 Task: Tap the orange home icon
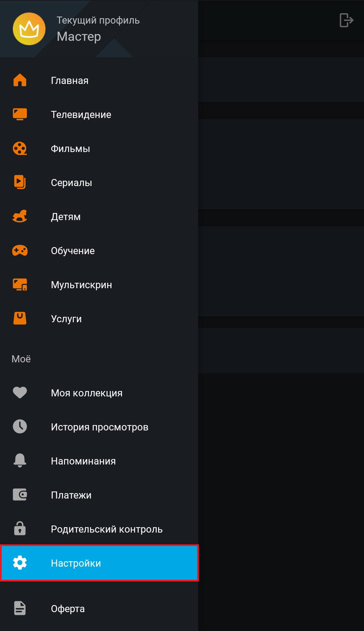point(20,80)
